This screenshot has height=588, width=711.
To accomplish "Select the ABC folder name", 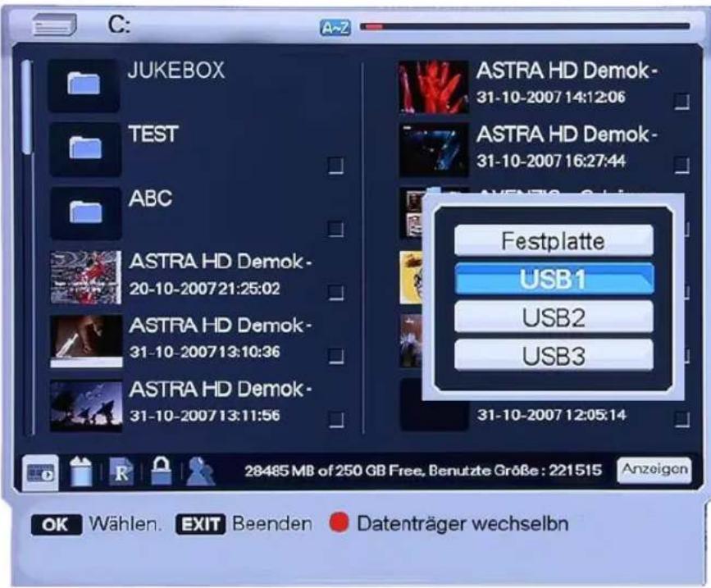I will [151, 198].
